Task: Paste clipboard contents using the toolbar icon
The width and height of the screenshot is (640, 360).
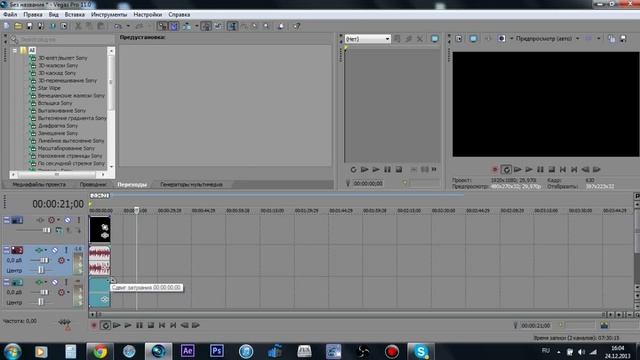Action: (100, 26)
